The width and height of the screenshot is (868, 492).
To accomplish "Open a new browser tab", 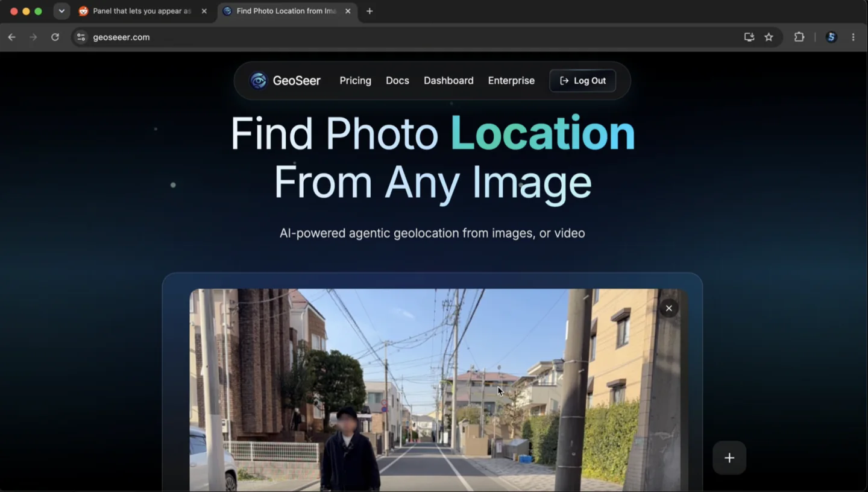I will (370, 11).
